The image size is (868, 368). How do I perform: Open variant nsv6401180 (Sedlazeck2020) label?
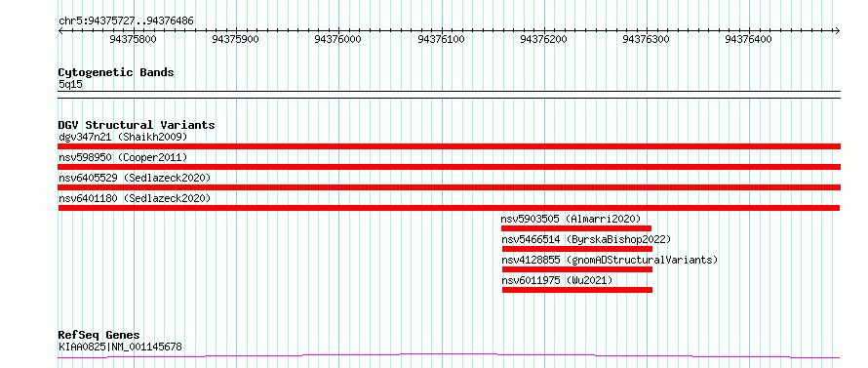point(135,198)
